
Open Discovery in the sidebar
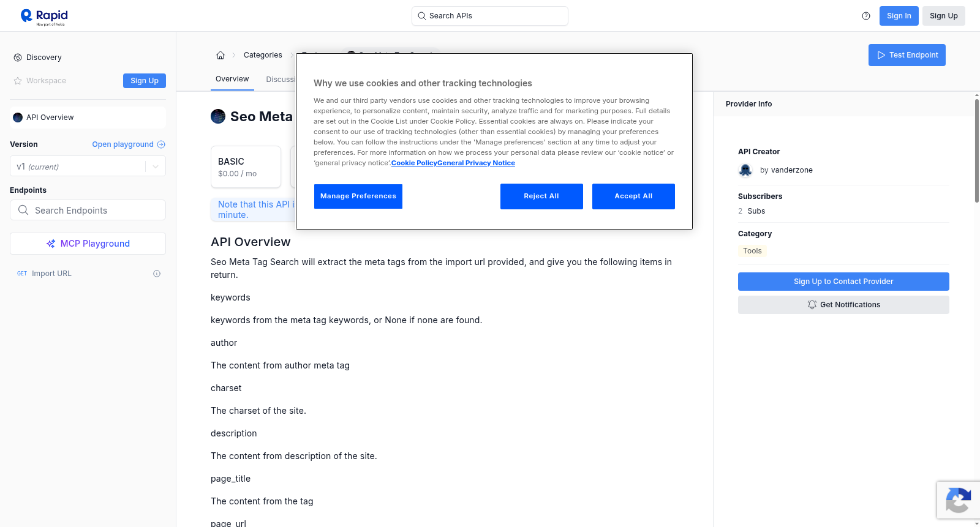(x=44, y=58)
